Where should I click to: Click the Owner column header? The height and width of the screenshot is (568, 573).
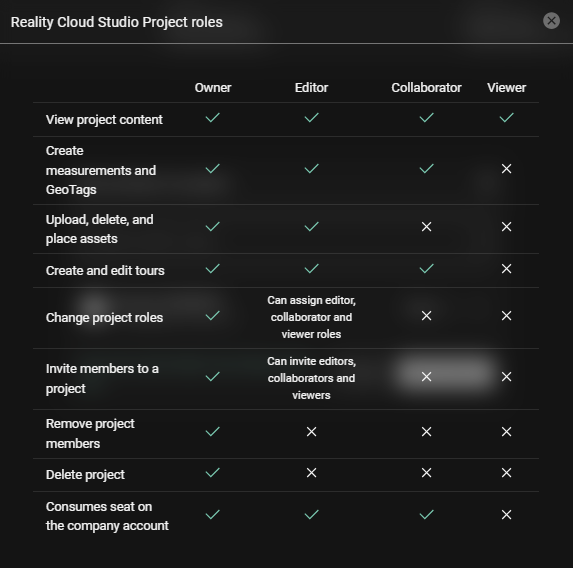pyautogui.click(x=213, y=88)
